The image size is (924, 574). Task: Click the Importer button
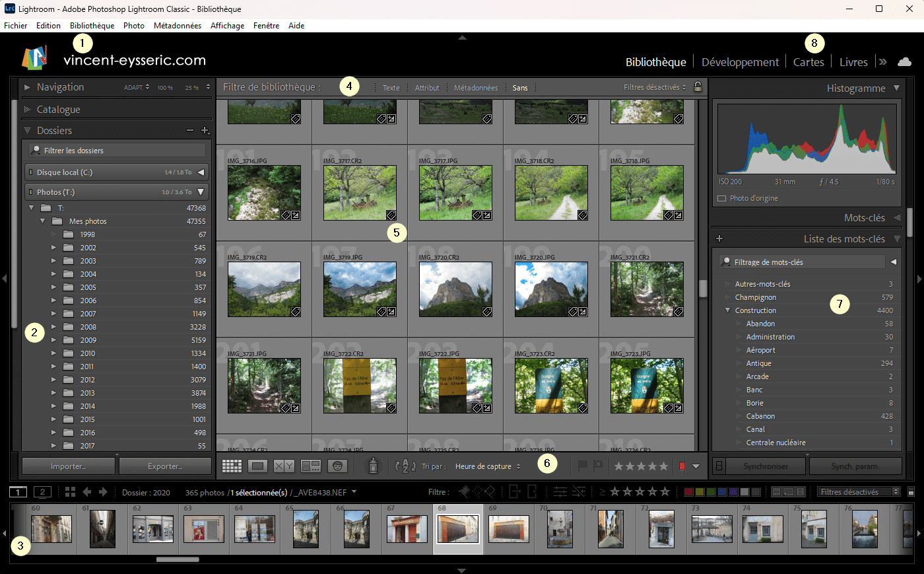pyautogui.click(x=68, y=466)
